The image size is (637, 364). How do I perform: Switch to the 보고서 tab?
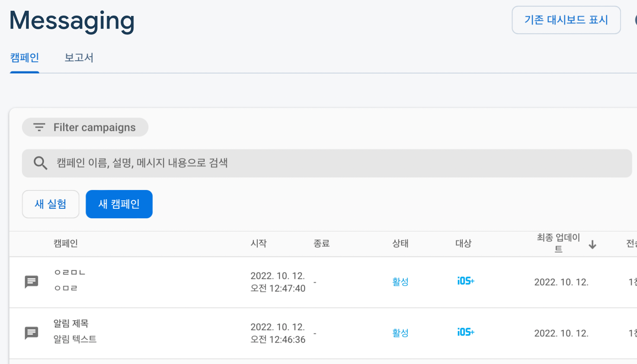point(79,58)
